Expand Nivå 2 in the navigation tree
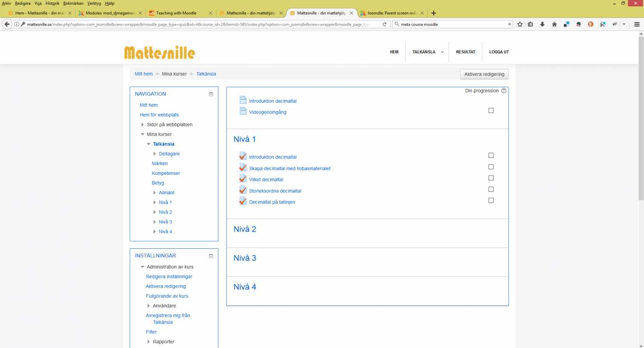Screen dimensions: 644x348 click(x=155, y=212)
